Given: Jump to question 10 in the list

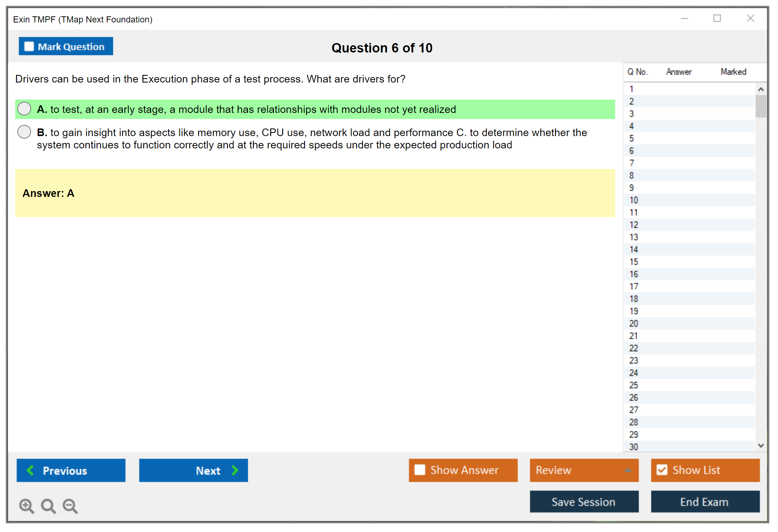Looking at the screenshot, I should point(634,200).
